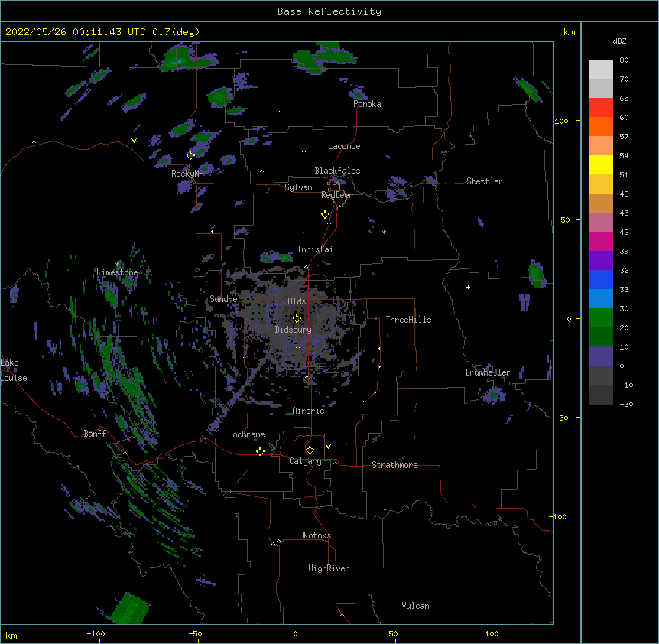Viewport: 659px width, 644px height.
Task: Click the Airdrie label
Action: coord(308,411)
